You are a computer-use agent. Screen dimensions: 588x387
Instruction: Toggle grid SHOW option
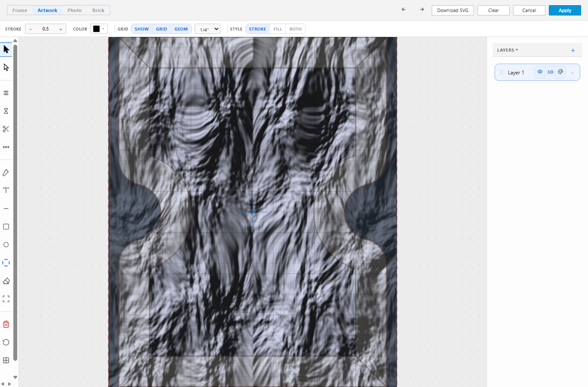tap(142, 29)
